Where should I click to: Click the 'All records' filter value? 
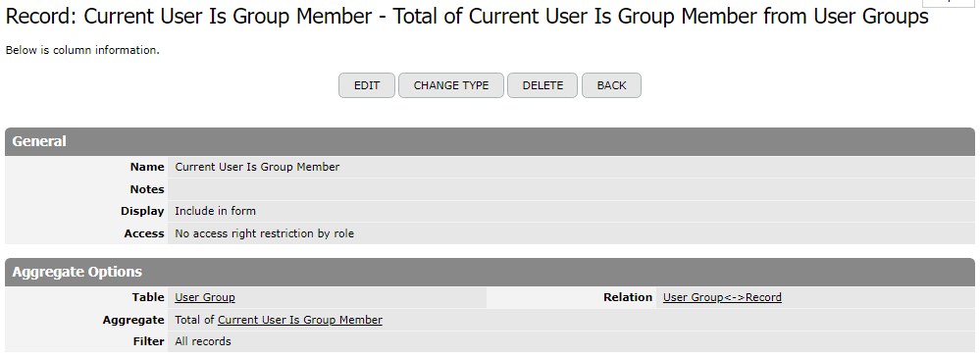click(202, 341)
